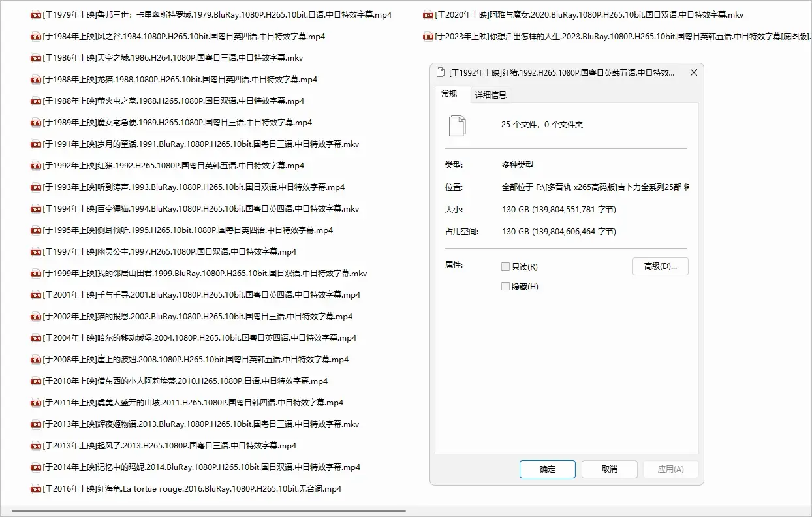812x517 pixels.
Task: Click the document icon in properties title bar
Action: tap(441, 73)
